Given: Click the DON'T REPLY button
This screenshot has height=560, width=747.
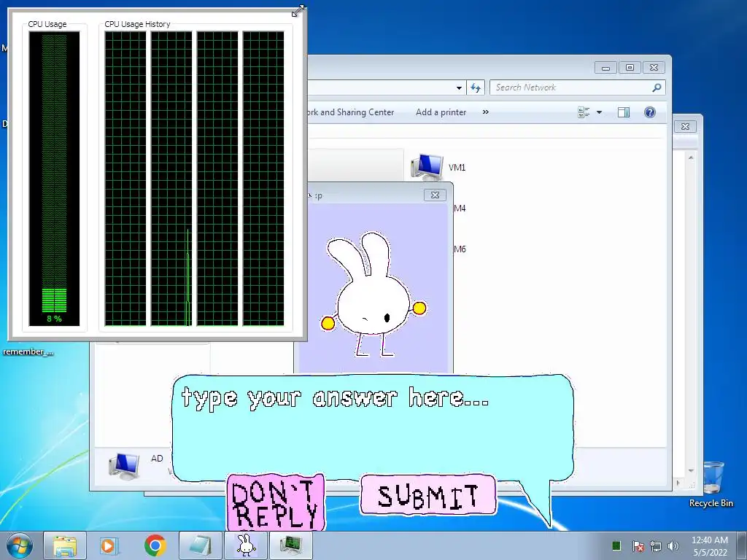Looking at the screenshot, I should 276,502.
